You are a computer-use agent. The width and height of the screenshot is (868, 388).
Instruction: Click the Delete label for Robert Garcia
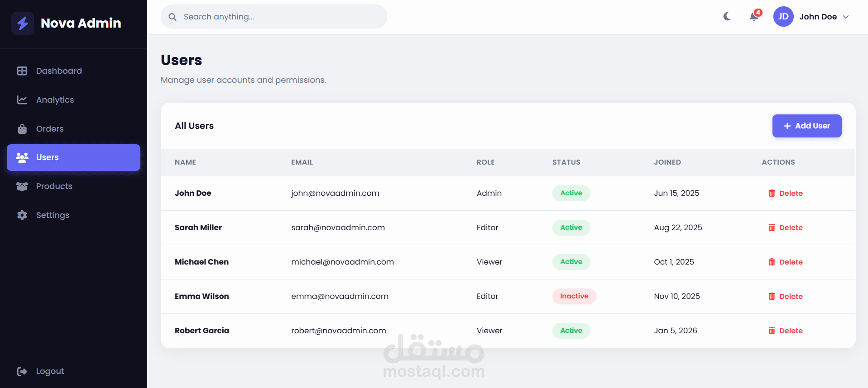[791, 331]
